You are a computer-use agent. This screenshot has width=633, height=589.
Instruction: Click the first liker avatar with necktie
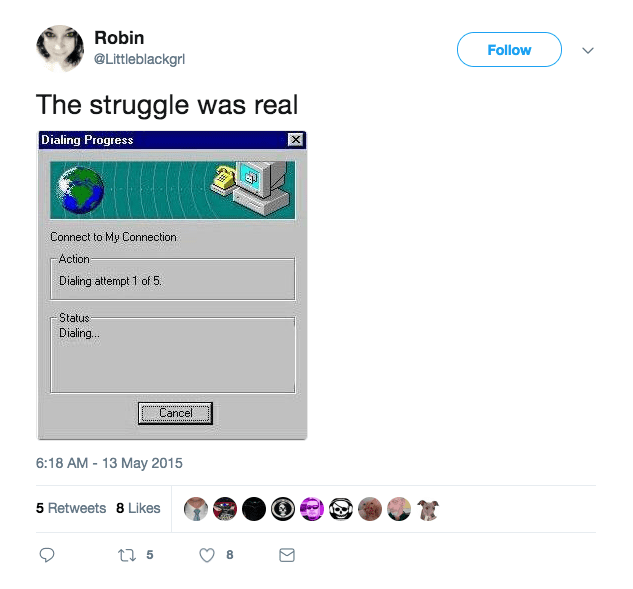pyautogui.click(x=196, y=509)
